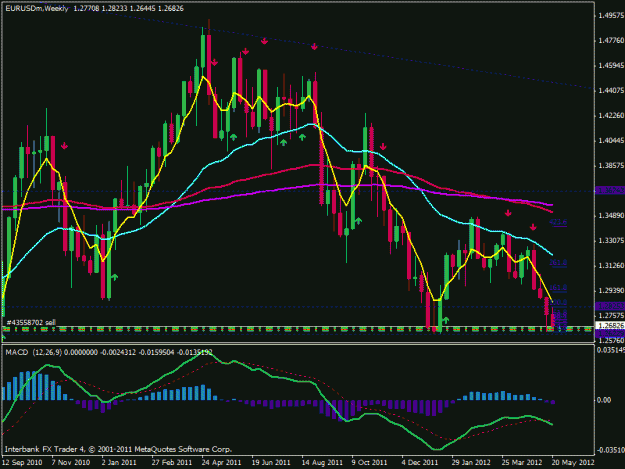The image size is (625, 469).
Task: Select the purple 1.36743 price level tag
Action: 610,191
